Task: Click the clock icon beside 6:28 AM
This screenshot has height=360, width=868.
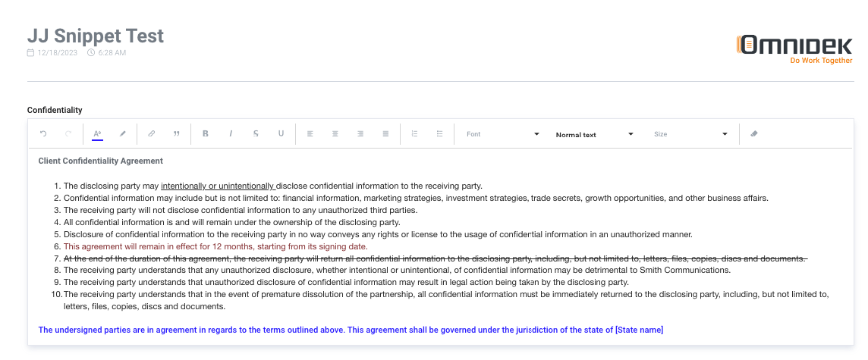Action: [x=91, y=53]
